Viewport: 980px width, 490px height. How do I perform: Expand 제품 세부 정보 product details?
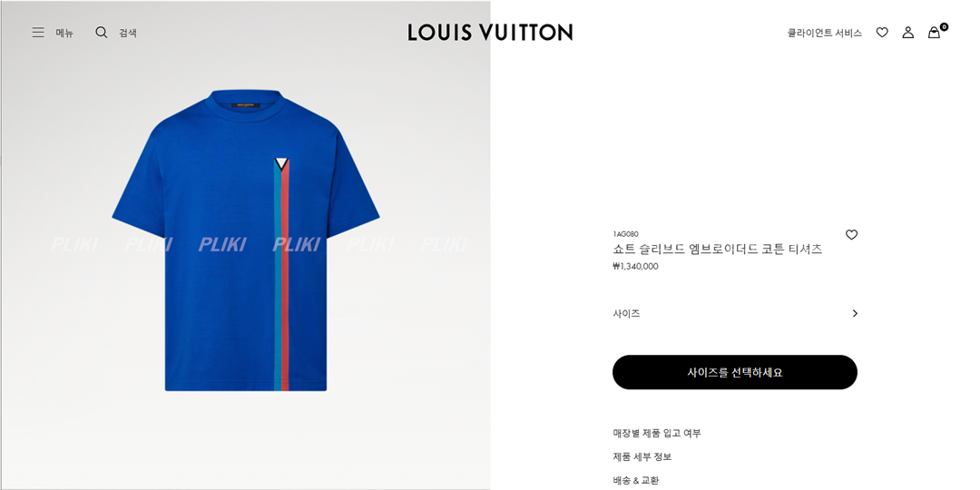pyautogui.click(x=642, y=456)
